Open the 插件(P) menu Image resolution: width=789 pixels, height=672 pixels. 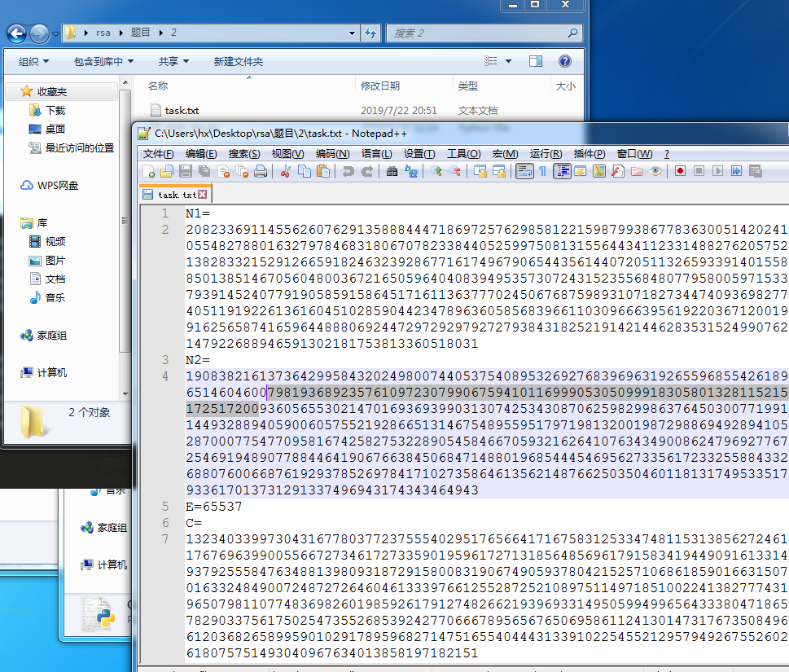pyautogui.click(x=590, y=154)
